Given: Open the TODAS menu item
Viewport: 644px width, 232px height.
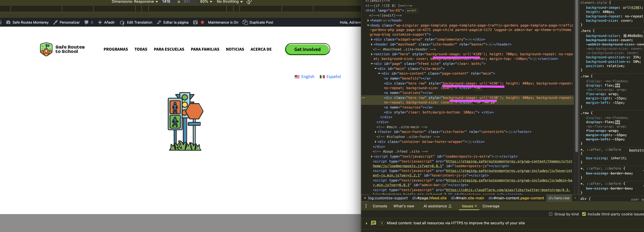Looking at the screenshot, I should pyautogui.click(x=141, y=49).
